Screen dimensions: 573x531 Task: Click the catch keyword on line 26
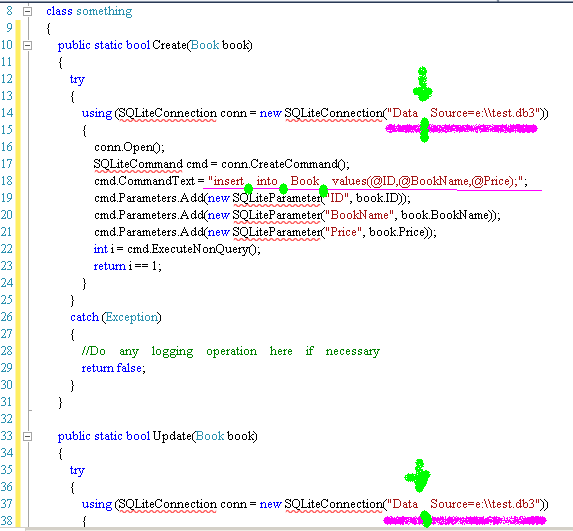click(84, 317)
